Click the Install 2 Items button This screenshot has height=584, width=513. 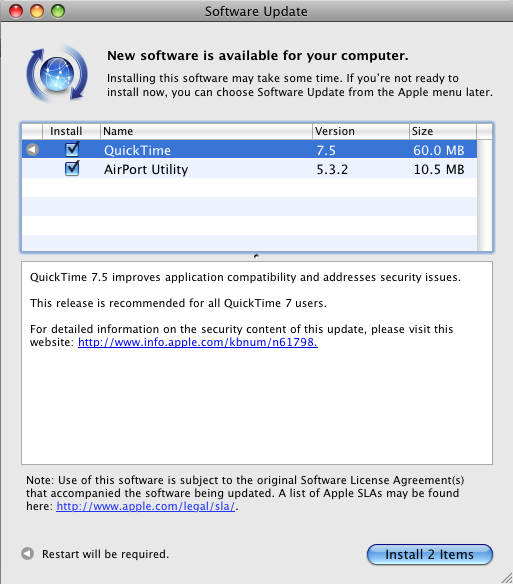430,554
